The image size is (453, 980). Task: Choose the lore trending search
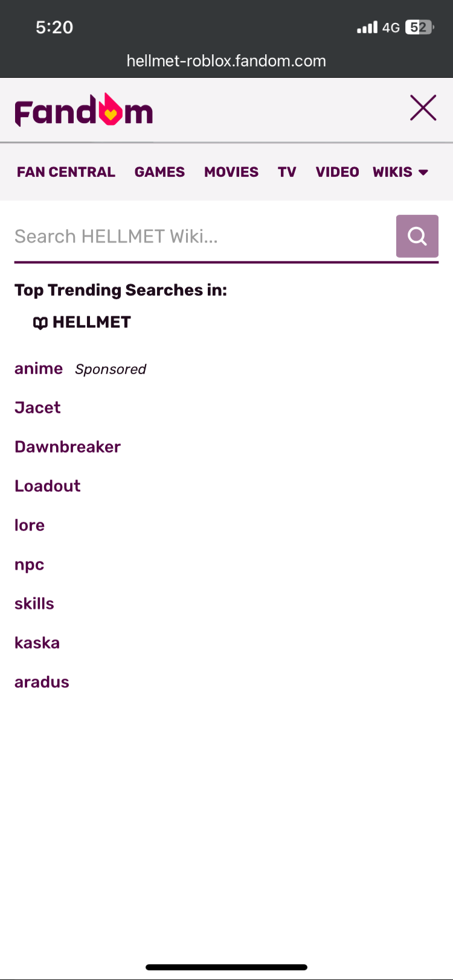point(30,526)
